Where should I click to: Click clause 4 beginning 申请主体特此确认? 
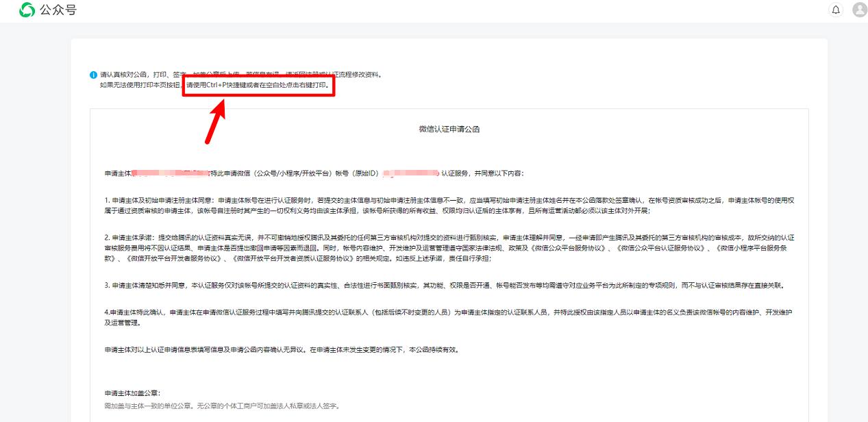[449, 317]
